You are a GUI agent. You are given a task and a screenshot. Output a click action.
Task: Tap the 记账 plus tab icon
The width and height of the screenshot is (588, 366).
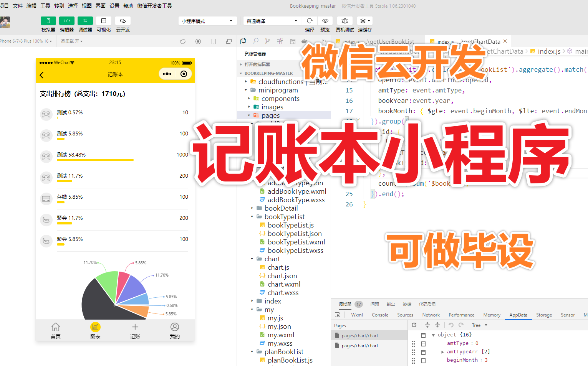tap(135, 327)
